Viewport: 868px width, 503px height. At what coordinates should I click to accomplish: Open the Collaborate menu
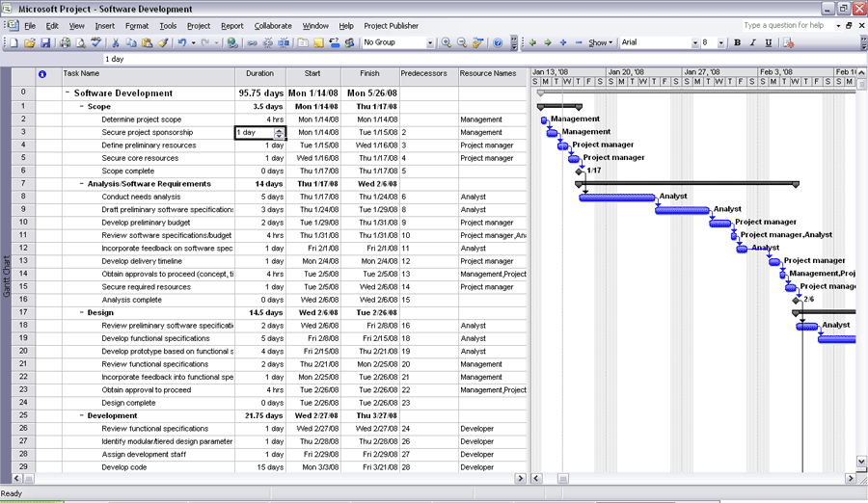click(273, 26)
